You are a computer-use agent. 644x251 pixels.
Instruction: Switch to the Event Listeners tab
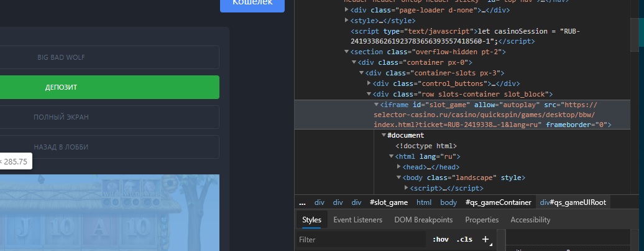click(357, 220)
